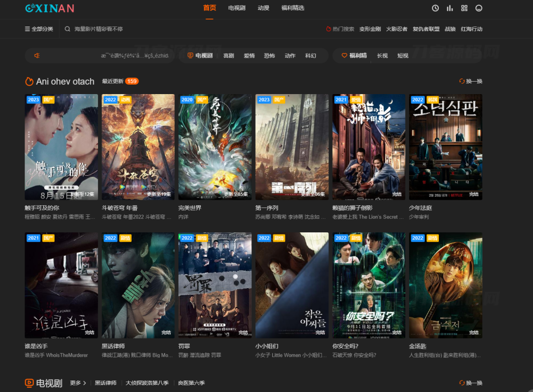Screen dimensions: 533x392
Task: Open 电视剧 in the top navigation
Action: (x=237, y=8)
